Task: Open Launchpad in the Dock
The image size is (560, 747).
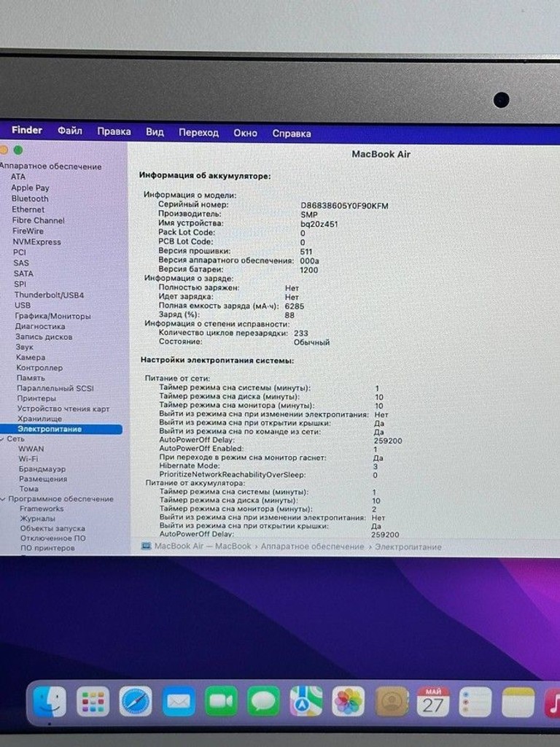Action: [93, 701]
